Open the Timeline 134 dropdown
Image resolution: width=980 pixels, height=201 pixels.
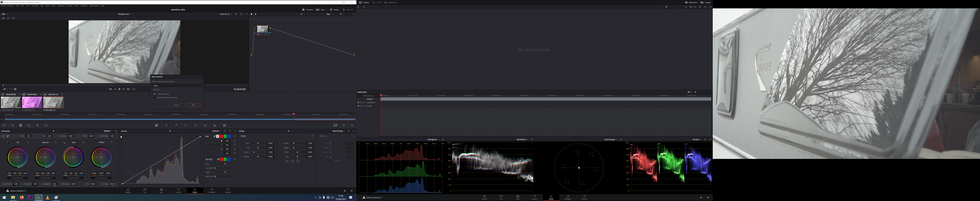(124, 14)
